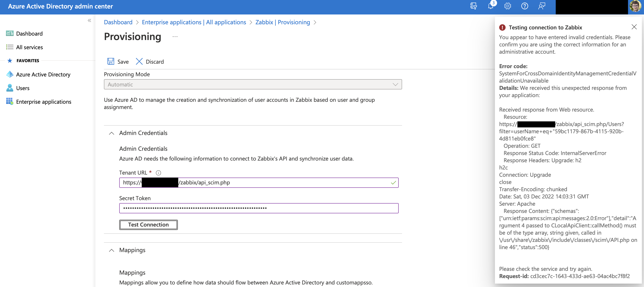Open notifications bell with badge
The image size is (644, 287).
491,6
